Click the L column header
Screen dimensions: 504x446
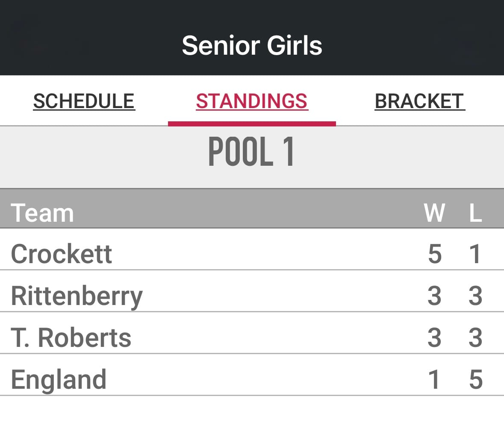pos(475,213)
